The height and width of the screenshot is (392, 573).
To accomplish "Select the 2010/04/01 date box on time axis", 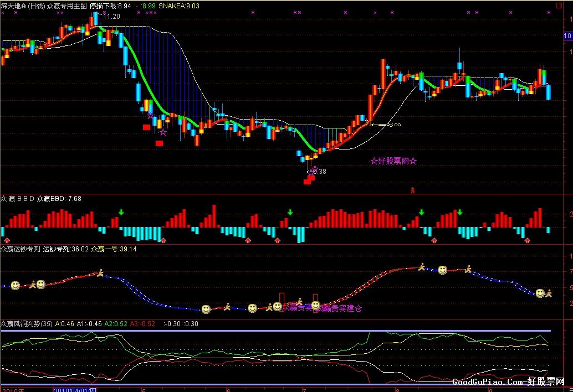I will pos(75,390).
